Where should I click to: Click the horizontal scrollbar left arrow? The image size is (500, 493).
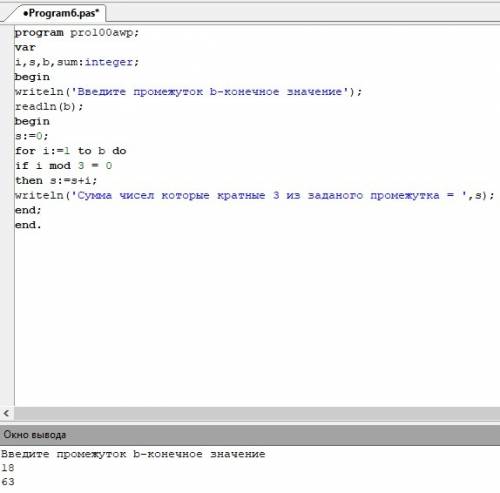point(6,413)
